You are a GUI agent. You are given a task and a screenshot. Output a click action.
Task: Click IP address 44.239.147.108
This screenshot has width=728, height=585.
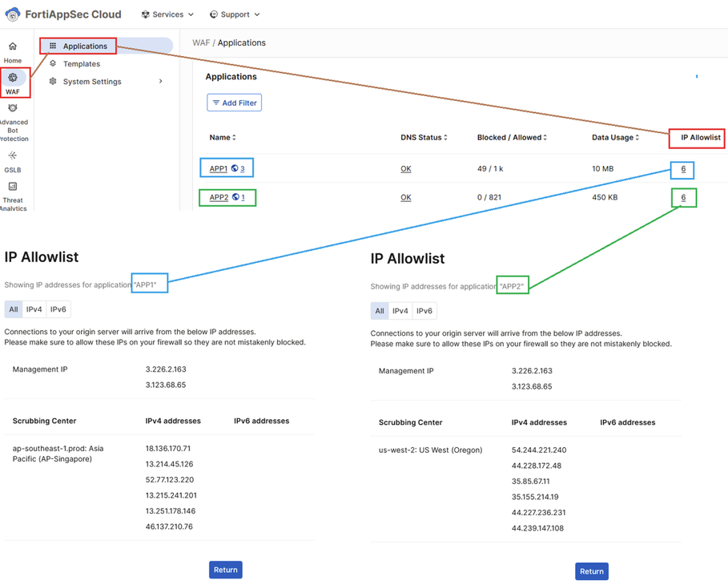(537, 528)
